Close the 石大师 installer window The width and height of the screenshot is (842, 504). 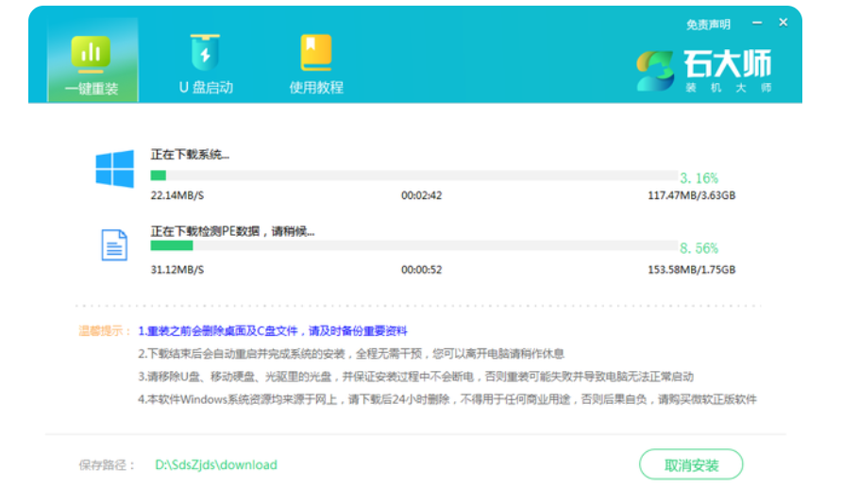(783, 23)
